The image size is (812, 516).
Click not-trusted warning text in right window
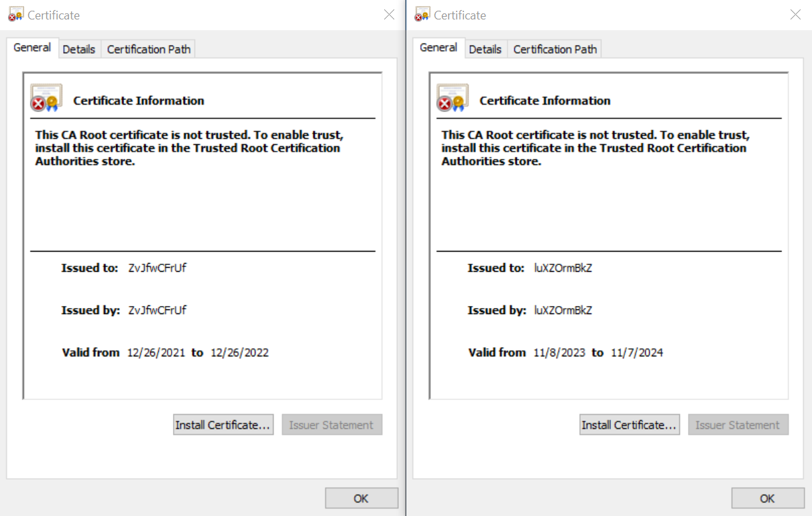pos(595,148)
